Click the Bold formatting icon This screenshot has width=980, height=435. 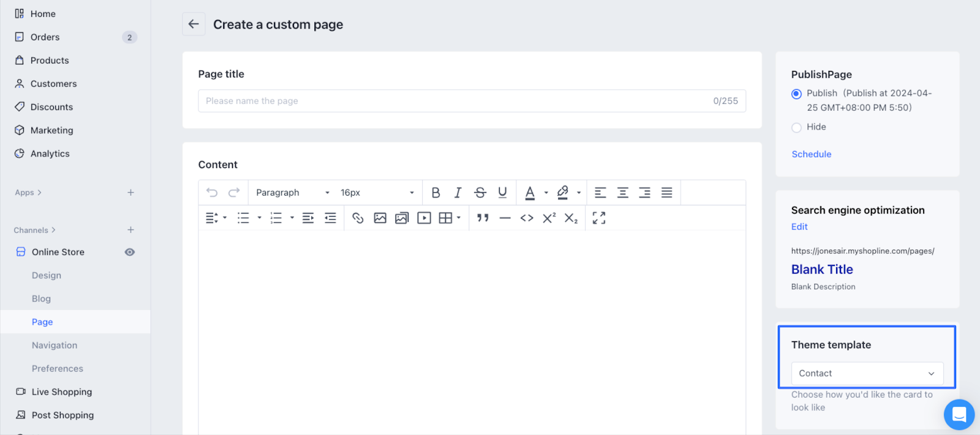click(x=435, y=193)
